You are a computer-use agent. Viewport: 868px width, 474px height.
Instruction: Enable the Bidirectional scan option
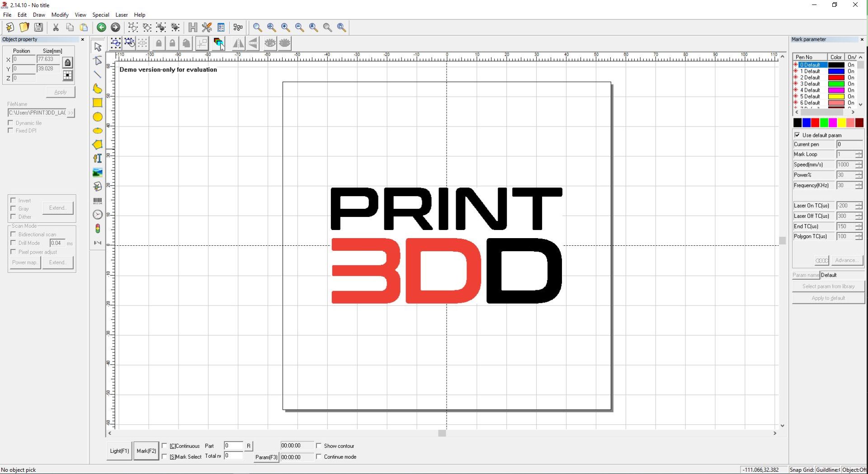coord(14,234)
